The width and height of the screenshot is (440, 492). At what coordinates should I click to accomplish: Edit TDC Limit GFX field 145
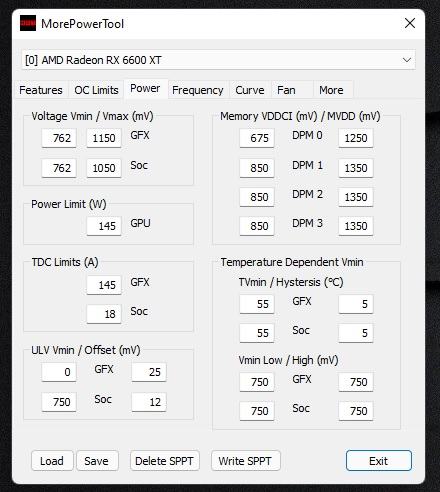(104, 285)
